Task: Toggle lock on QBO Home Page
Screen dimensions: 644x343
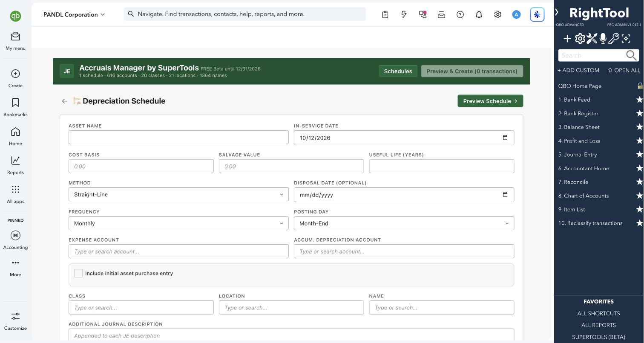Action: click(x=640, y=86)
